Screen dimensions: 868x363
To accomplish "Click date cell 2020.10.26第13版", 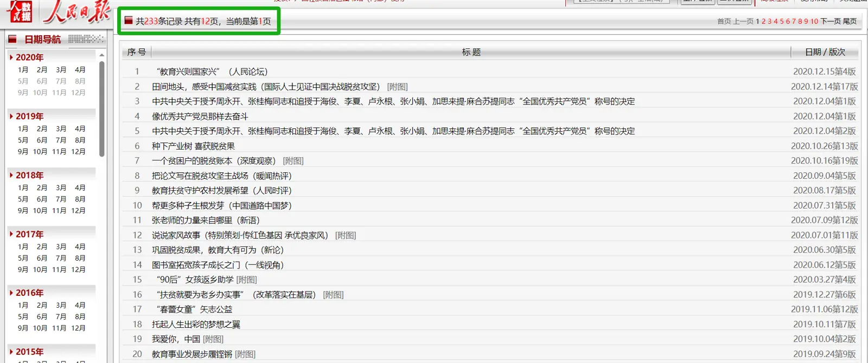I will pyautogui.click(x=824, y=146).
